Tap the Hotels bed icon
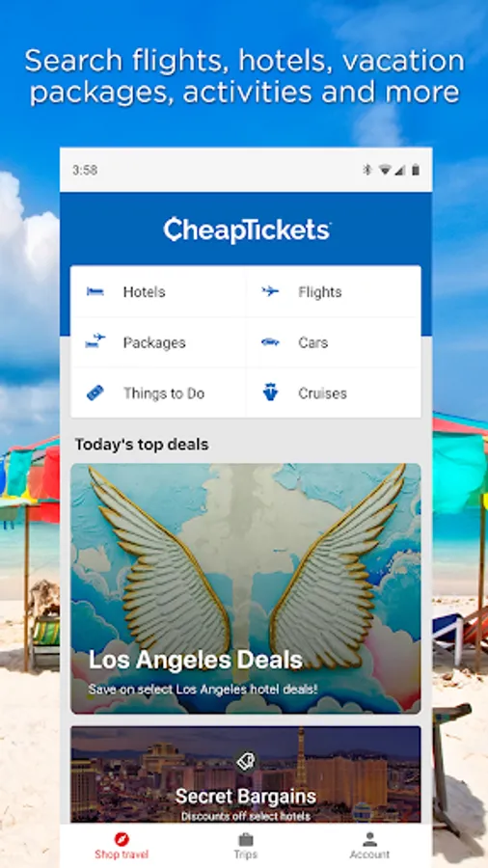488x868 pixels. 95,291
